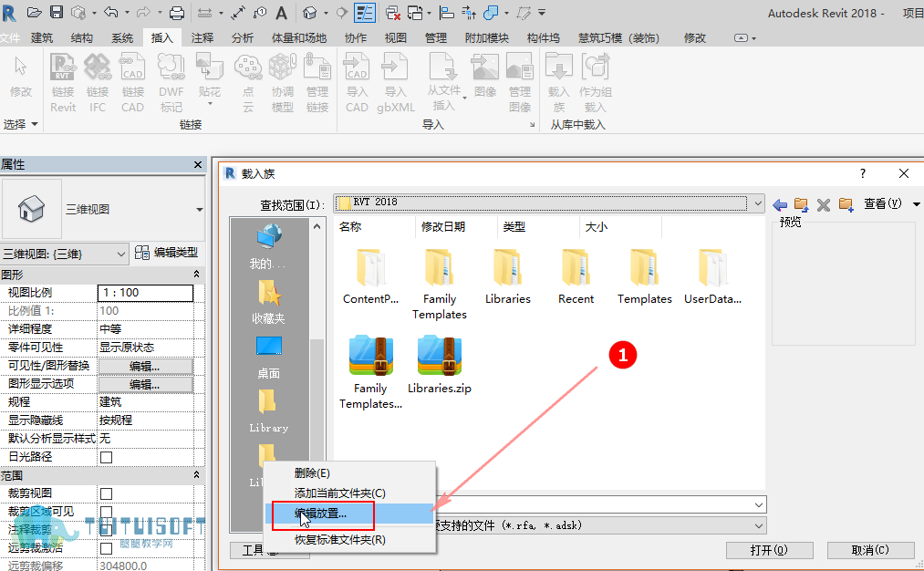Choose 编辑放置... from context menu
Image resolution: width=924 pixels, height=571 pixels.
click(x=351, y=514)
